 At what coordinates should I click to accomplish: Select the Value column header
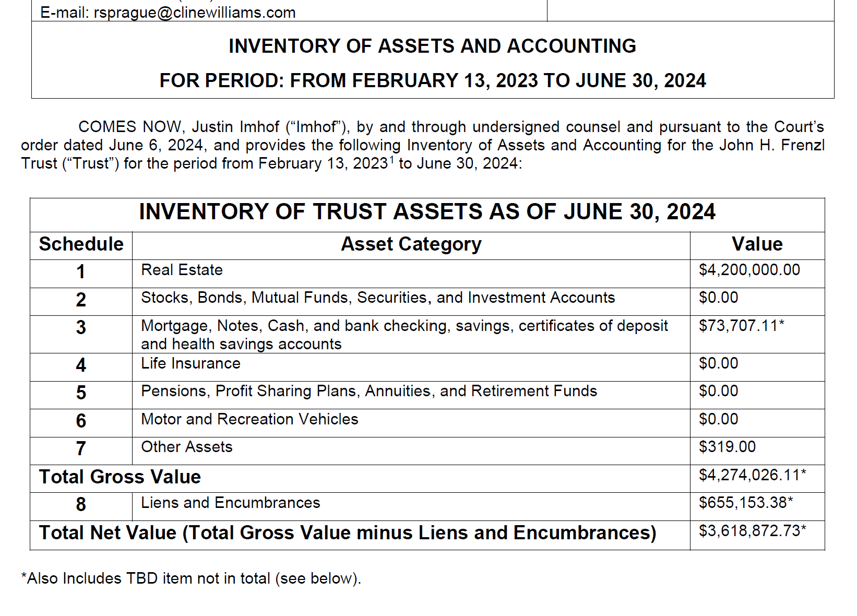pyautogui.click(x=757, y=244)
